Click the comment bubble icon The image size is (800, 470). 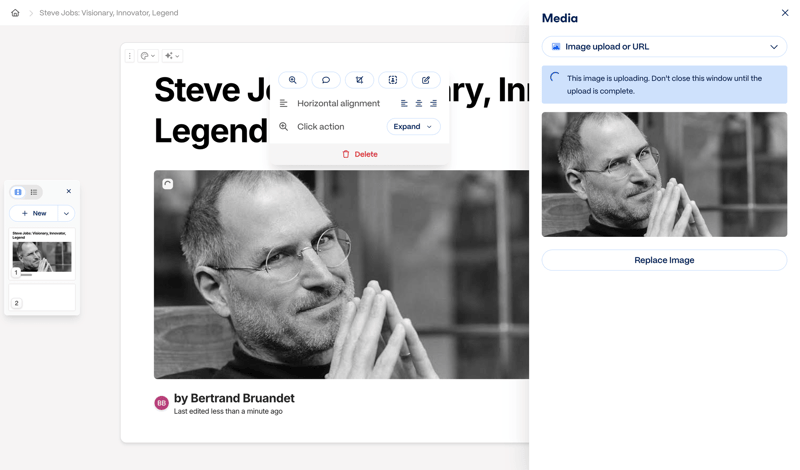coord(326,80)
